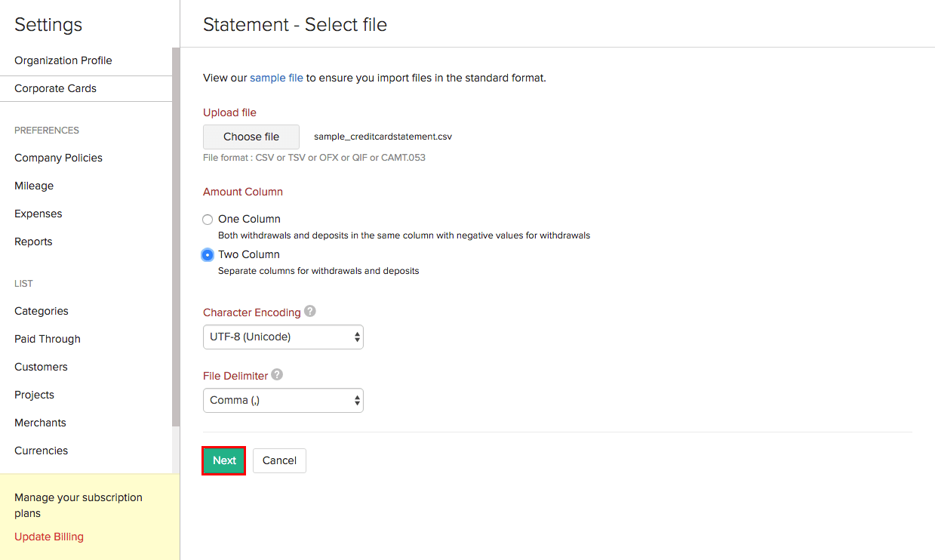Open the Currencies list settings
This screenshot has height=560, width=935.
41,451
